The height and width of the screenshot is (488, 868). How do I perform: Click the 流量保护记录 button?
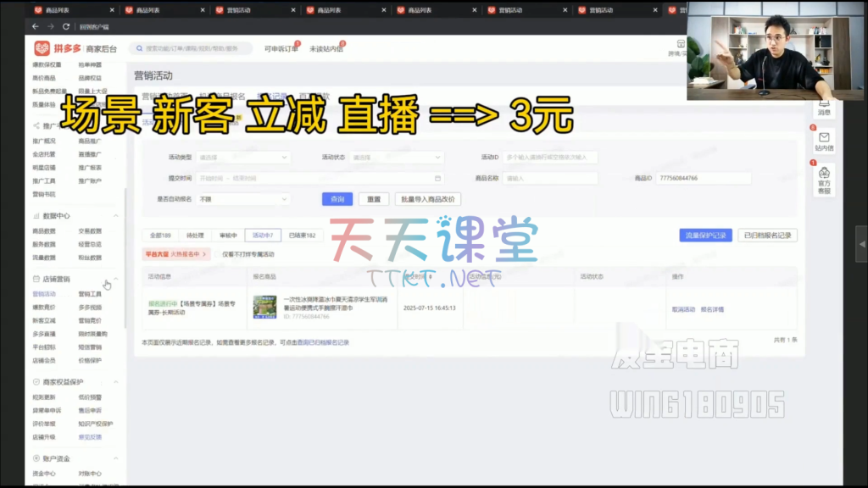(x=705, y=236)
